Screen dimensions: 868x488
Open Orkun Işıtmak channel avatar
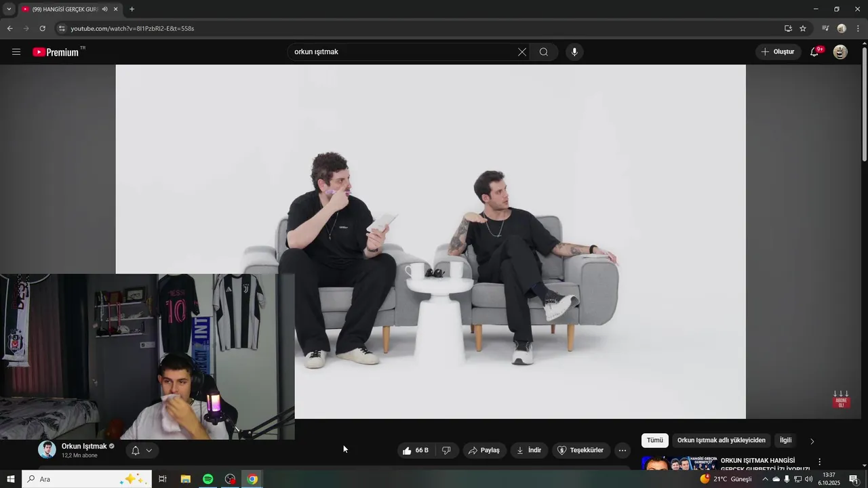pyautogui.click(x=47, y=449)
